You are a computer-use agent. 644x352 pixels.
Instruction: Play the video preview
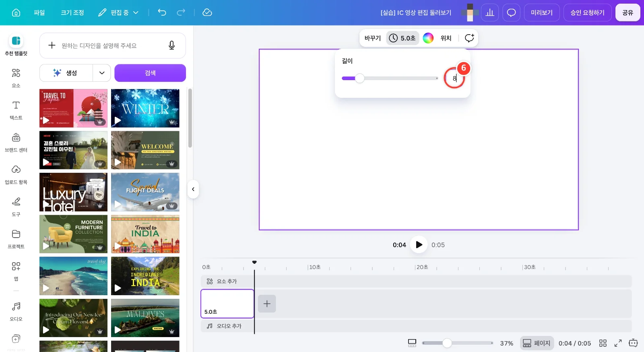click(419, 244)
